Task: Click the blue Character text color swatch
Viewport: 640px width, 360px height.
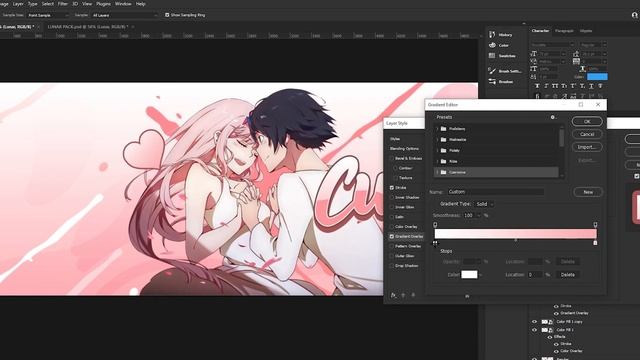Action: [597, 76]
